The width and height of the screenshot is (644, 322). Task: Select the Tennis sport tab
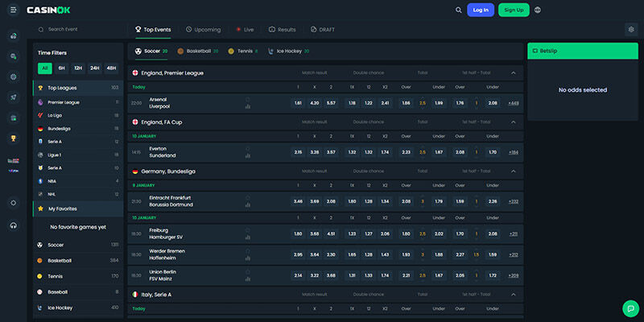click(x=243, y=52)
